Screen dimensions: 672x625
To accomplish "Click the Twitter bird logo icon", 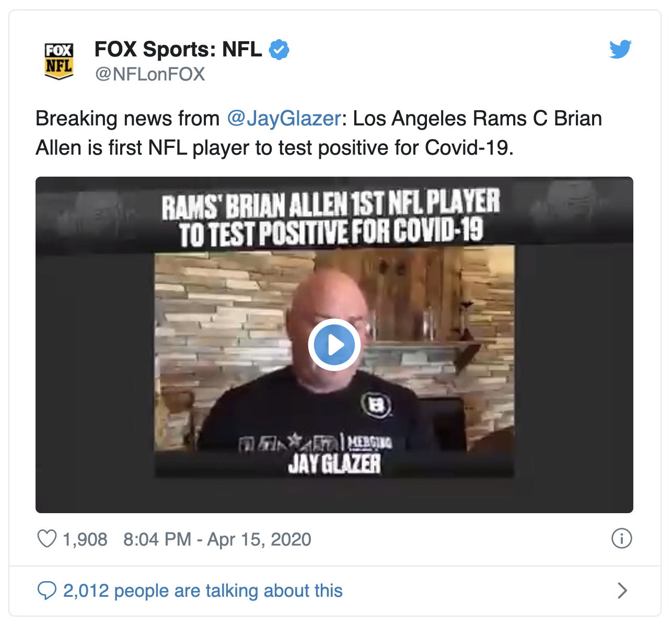I will click(x=620, y=49).
